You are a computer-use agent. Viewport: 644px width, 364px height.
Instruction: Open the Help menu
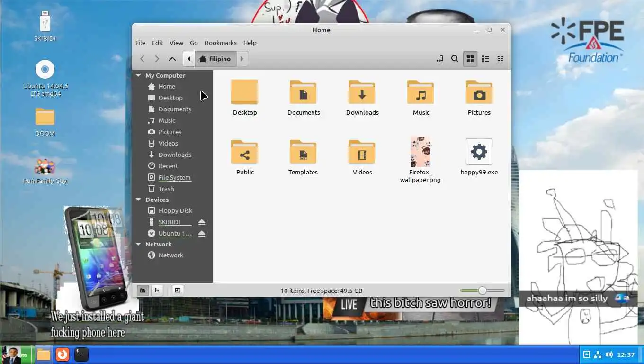pos(250,43)
